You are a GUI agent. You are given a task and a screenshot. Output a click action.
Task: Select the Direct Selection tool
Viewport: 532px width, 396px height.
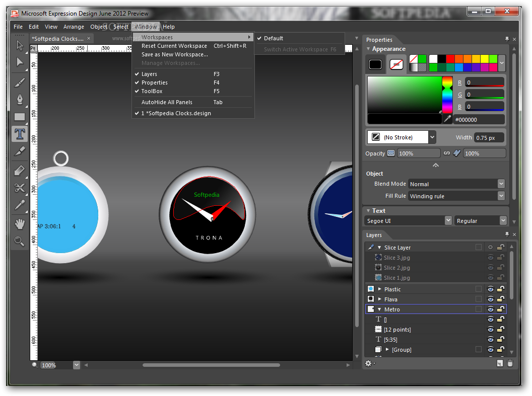[x=20, y=63]
